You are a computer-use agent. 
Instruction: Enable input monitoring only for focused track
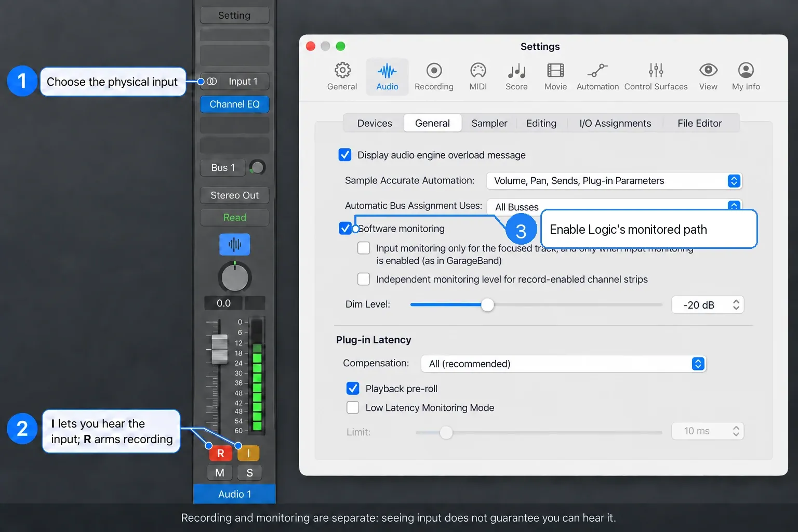[364, 248]
